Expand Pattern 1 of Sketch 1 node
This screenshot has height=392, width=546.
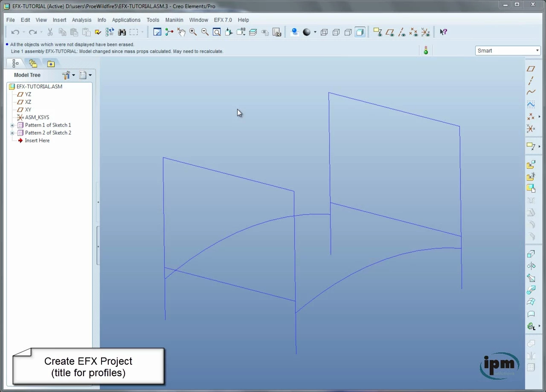tap(12, 125)
